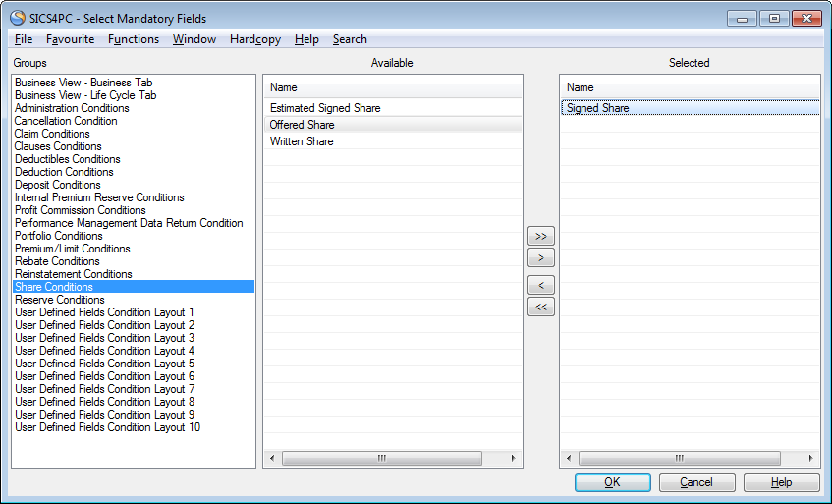Click Name column header in Available list
The width and height of the screenshot is (832, 504).
pos(284,87)
